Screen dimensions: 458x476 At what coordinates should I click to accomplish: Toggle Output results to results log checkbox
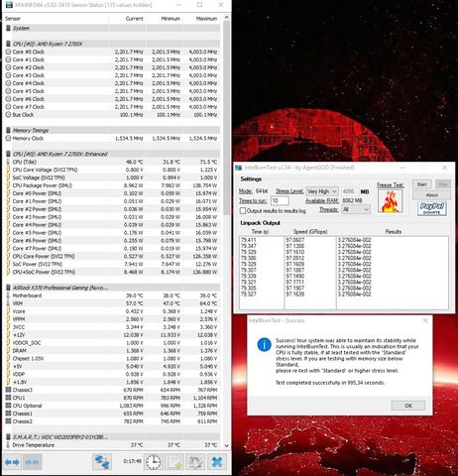coord(243,211)
